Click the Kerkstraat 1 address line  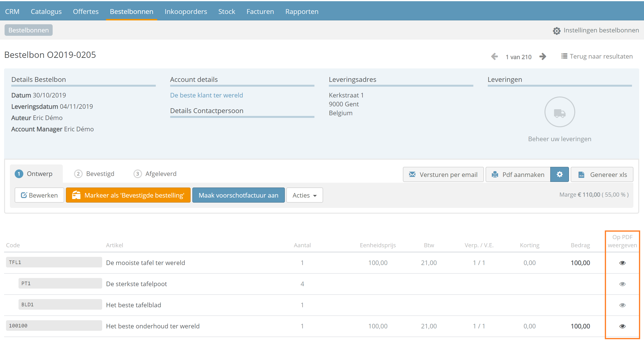click(x=346, y=95)
